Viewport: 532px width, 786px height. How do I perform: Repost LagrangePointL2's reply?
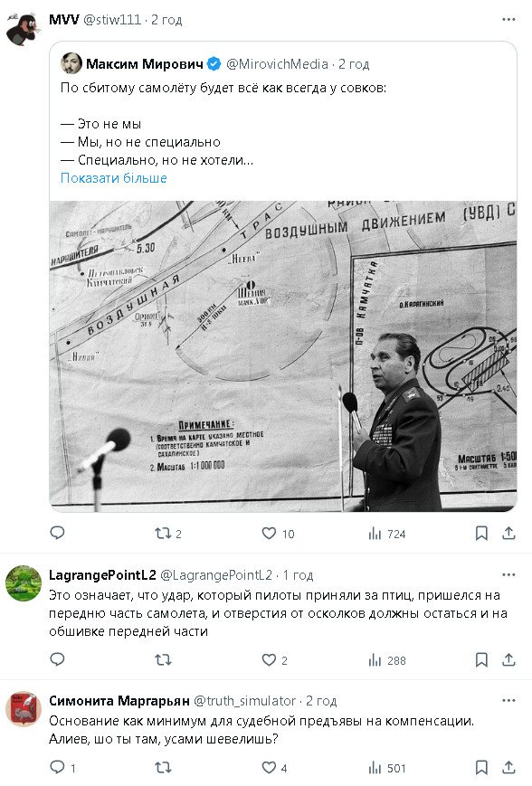163,659
